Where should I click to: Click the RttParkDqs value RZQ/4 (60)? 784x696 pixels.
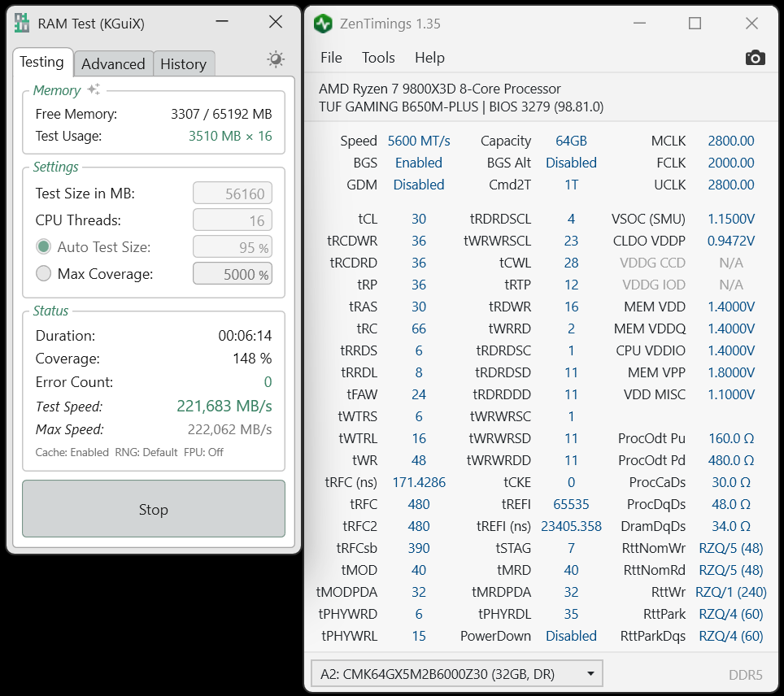click(x=730, y=637)
